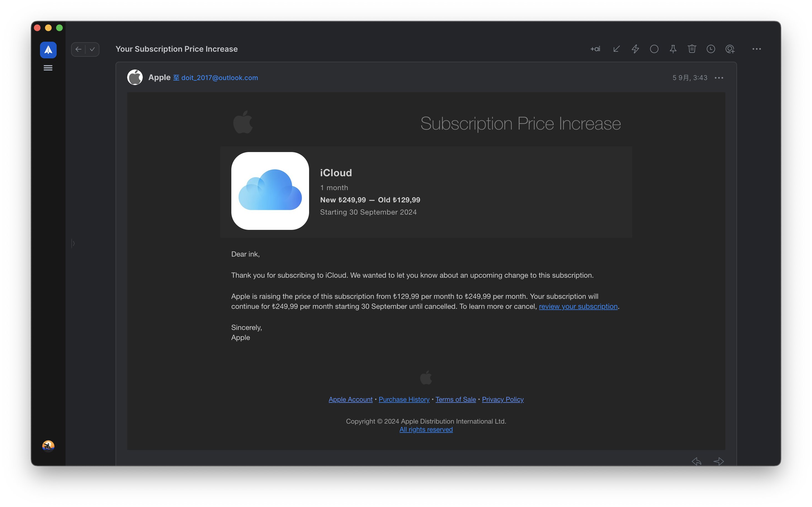Click the forward arrow icon at bottom
The width and height of the screenshot is (812, 507).
718,461
